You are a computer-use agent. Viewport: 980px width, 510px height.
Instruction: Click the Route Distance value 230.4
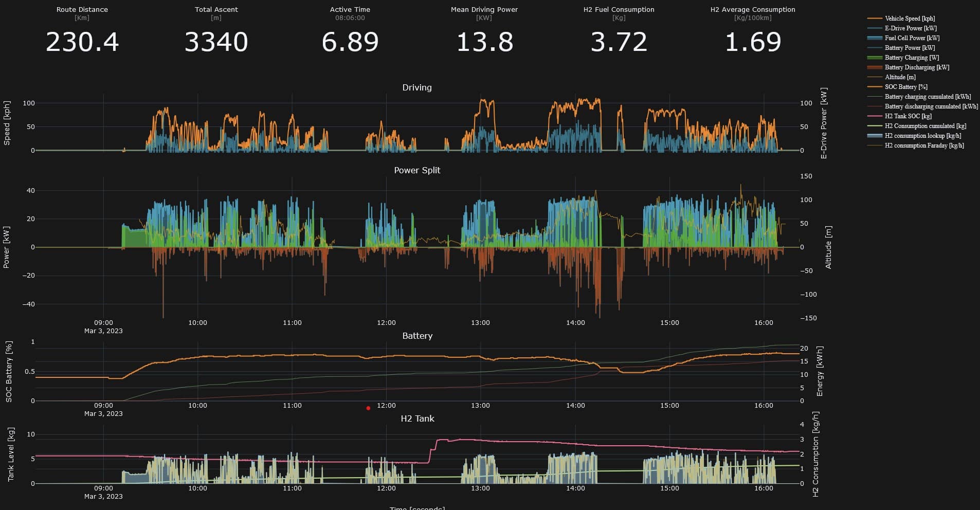[x=82, y=42]
